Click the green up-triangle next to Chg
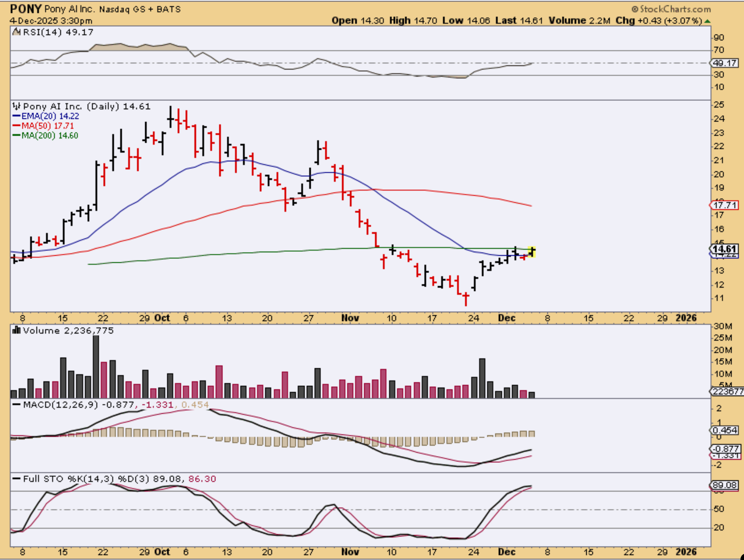This screenshot has height=560, width=744. click(708, 21)
